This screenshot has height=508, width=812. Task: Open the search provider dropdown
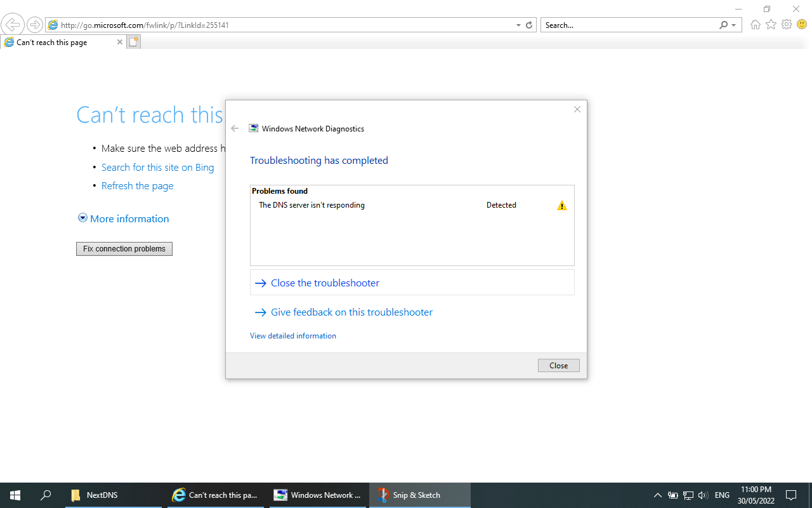coord(733,25)
